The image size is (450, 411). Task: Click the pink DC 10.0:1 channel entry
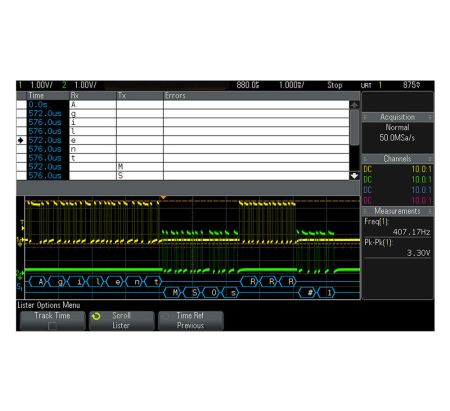click(397, 200)
